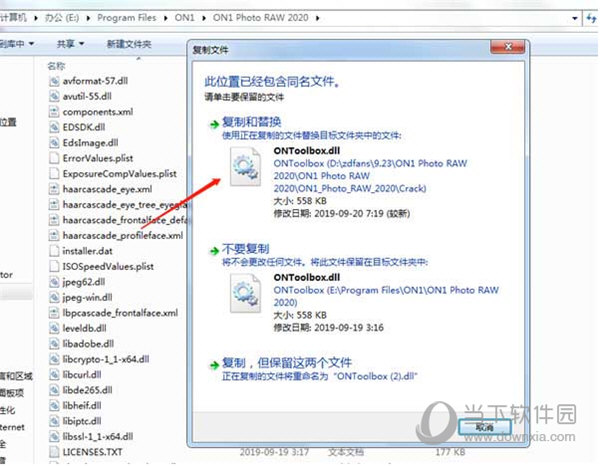Screen dimensions: 600x466
Task: Click the libheif.dll file icon
Action: [x=54, y=406]
